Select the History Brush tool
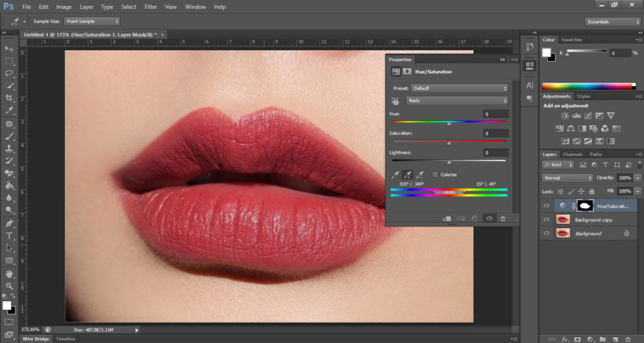This screenshot has height=343, width=644. click(x=9, y=161)
